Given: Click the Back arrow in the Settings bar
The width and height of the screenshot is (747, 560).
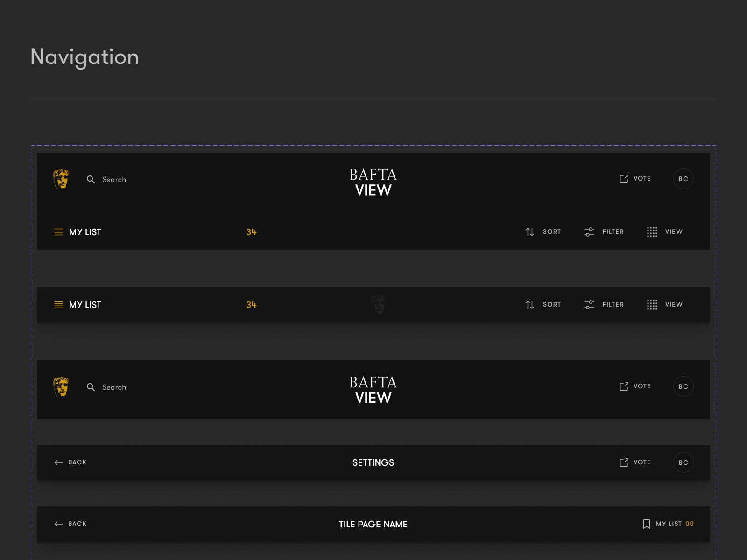Looking at the screenshot, I should (59, 462).
